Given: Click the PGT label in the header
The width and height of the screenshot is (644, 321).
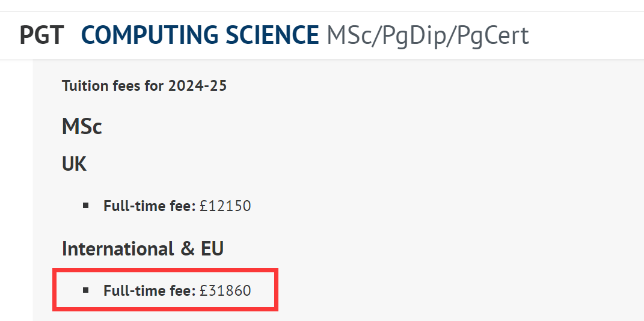Looking at the screenshot, I should point(42,35).
